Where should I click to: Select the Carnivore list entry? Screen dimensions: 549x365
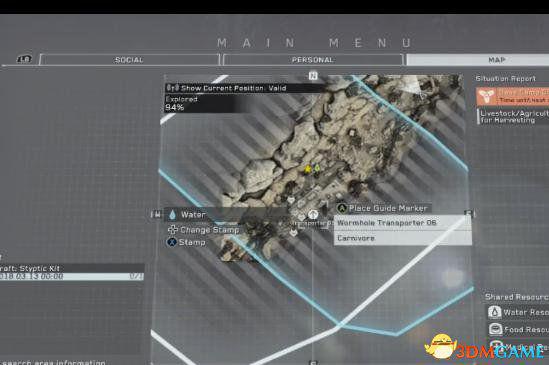click(402, 238)
